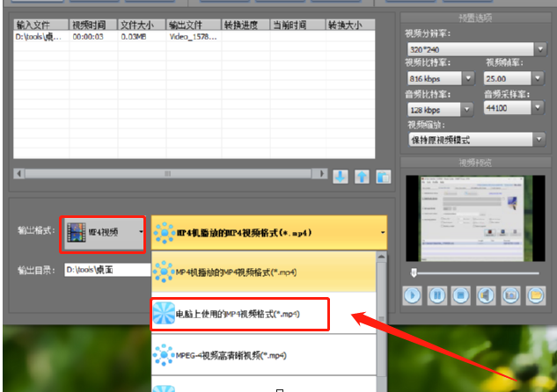Open the 视频比特率 816 kbps dropdown
Viewport: 557px width, 392px height.
[x=468, y=78]
